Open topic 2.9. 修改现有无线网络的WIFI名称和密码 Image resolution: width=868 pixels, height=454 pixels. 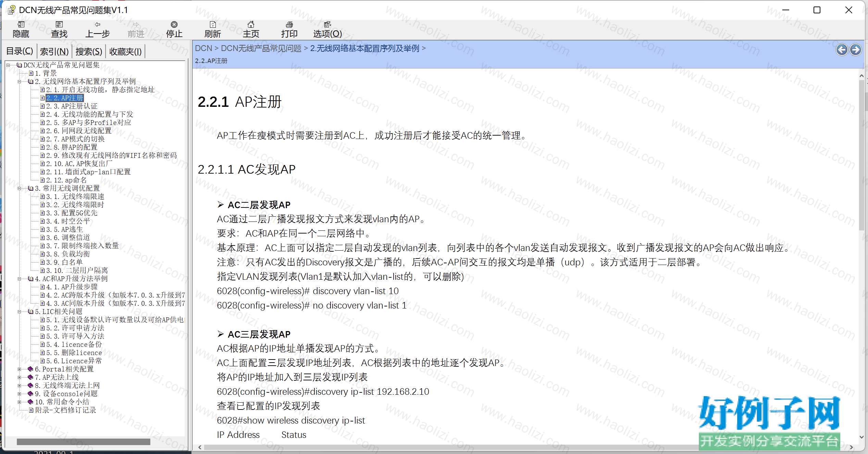[111, 155]
